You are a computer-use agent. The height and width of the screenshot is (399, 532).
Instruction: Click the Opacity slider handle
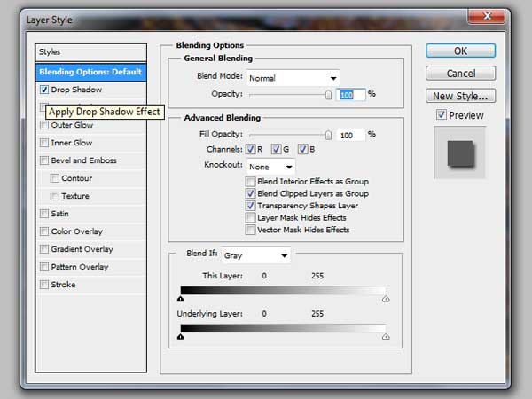328,94
